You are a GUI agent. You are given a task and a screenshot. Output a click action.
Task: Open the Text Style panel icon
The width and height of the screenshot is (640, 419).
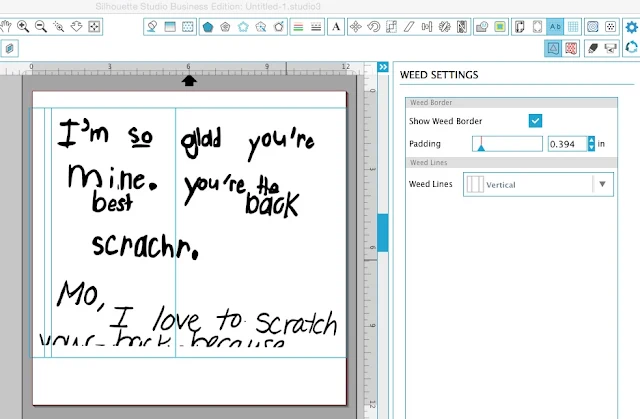pyautogui.click(x=336, y=27)
